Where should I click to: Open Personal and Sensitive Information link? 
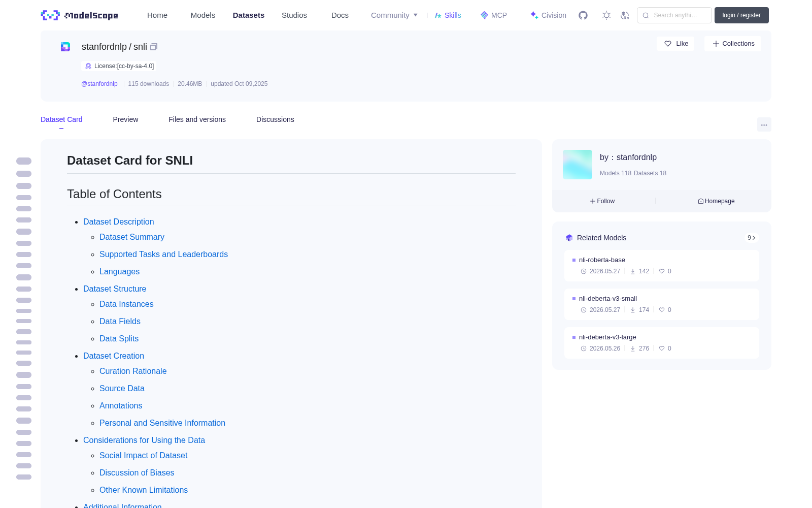click(x=162, y=423)
